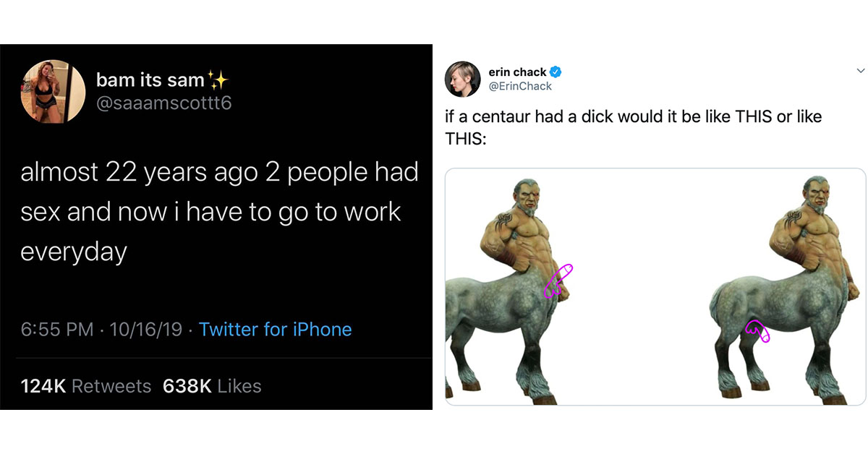Viewport: 868px width, 454px height.
Task: Click the Twitter for iPhone link
Action: (275, 330)
